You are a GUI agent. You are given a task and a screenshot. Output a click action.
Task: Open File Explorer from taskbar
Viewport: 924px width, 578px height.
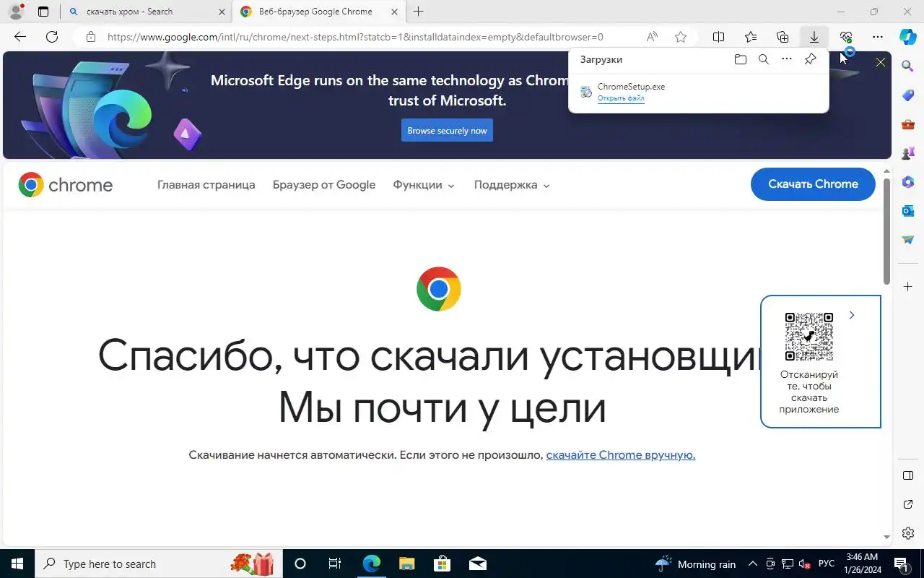click(406, 564)
